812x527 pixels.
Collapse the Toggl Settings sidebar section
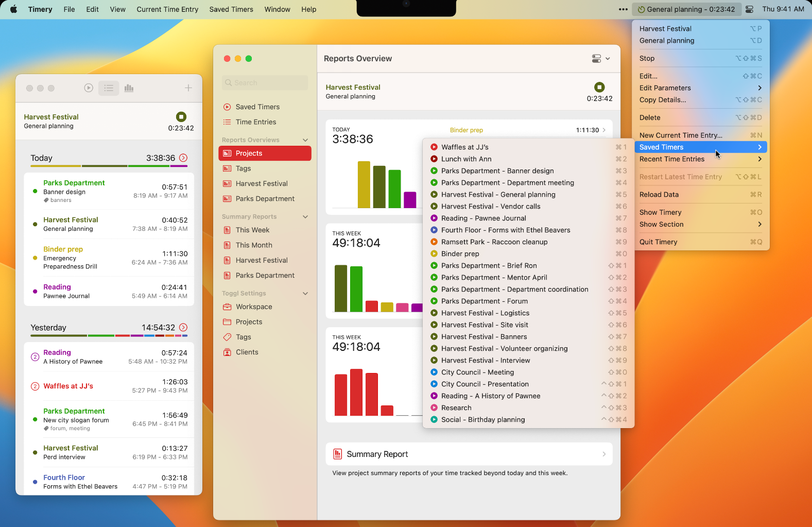click(305, 294)
